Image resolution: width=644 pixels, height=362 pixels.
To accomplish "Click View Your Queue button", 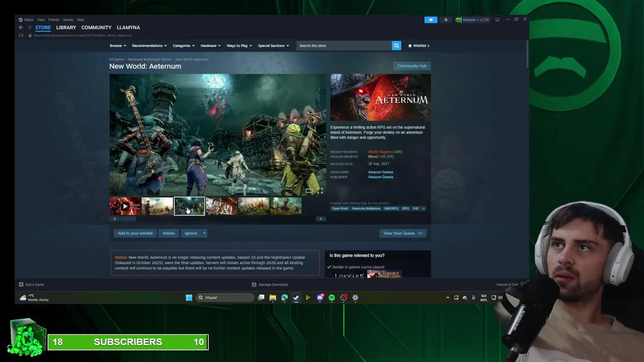I will pos(403,233).
